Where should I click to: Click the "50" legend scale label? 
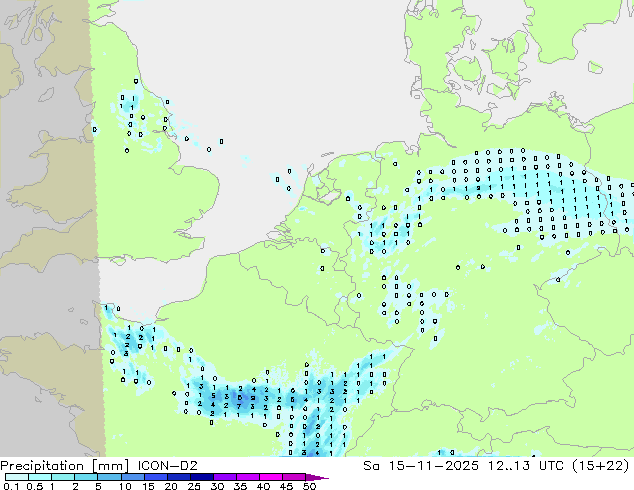click(x=309, y=486)
